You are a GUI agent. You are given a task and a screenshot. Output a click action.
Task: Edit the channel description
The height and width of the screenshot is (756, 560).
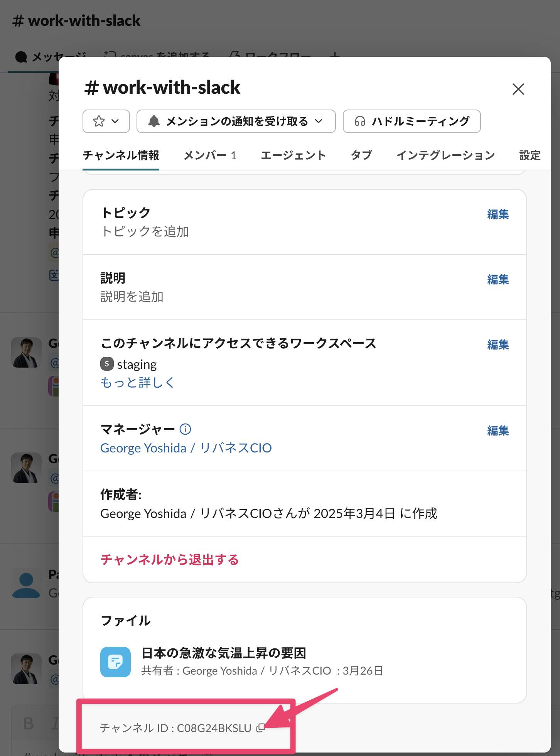[498, 279]
